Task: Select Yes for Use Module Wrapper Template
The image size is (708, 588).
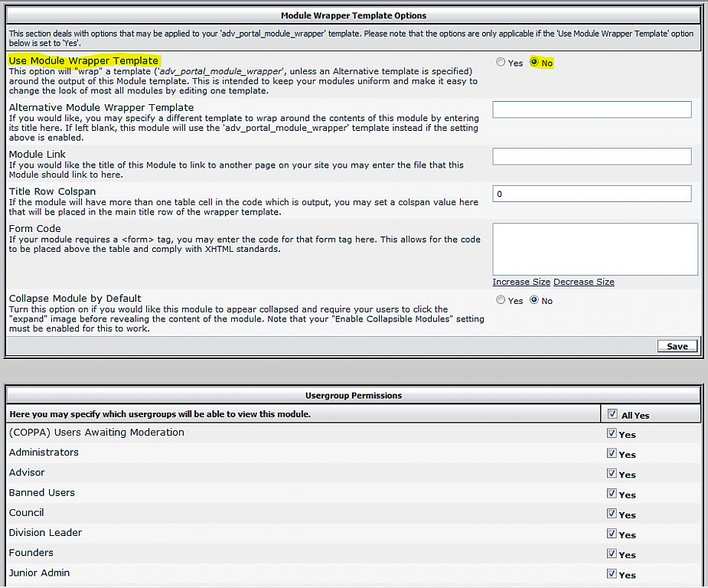Action: point(501,63)
